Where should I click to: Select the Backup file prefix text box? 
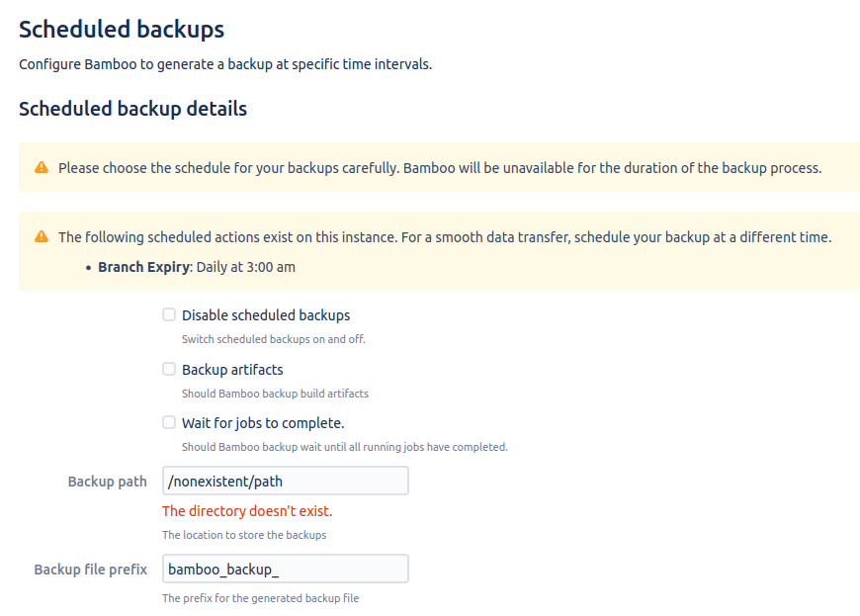click(x=286, y=569)
